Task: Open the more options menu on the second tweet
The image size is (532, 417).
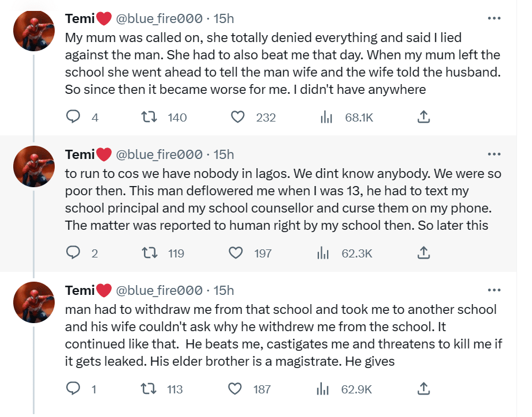Action: click(494, 154)
